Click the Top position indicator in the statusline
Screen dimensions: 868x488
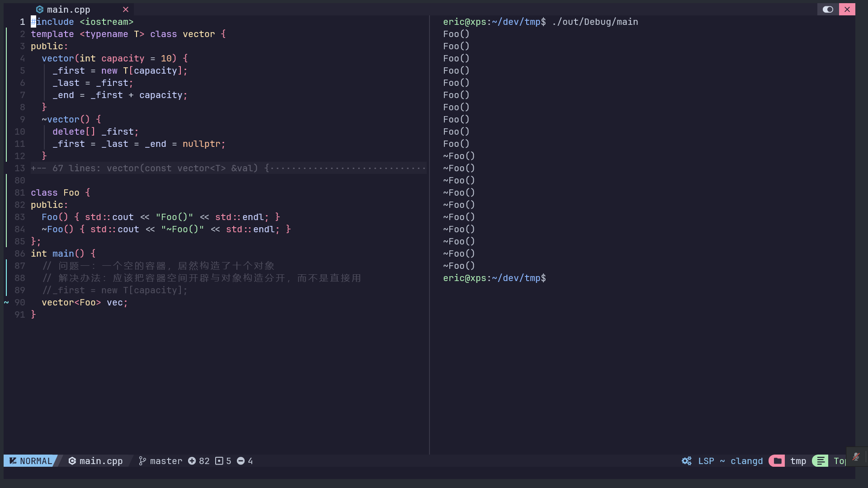point(840,461)
